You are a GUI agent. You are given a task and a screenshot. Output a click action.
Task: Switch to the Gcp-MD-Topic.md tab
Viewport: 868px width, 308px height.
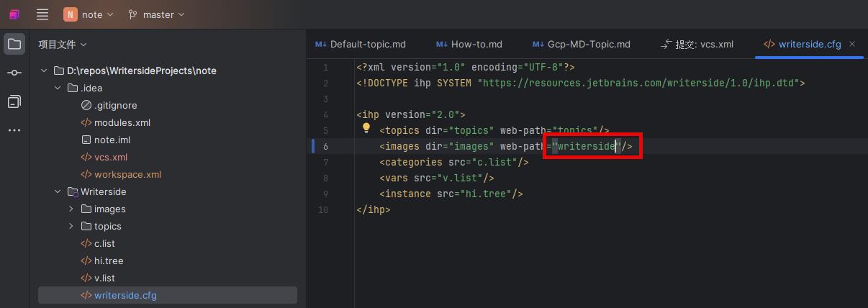click(x=582, y=44)
